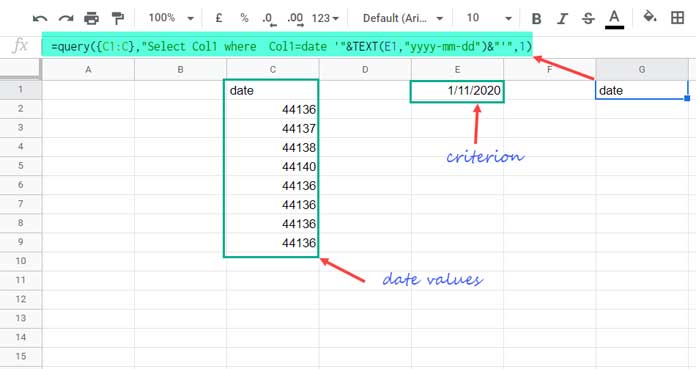Select cell C2 with value 44136
The image size is (696, 369).
click(x=273, y=109)
